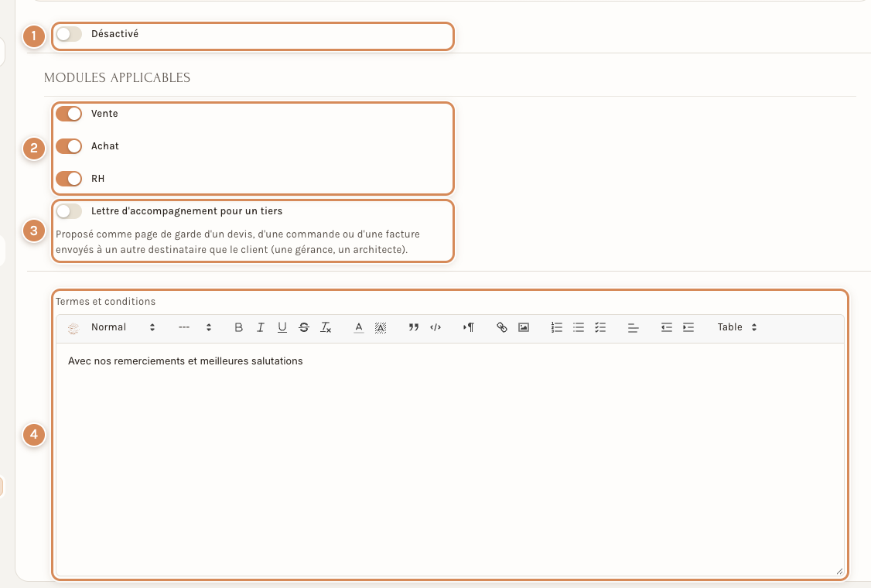Open the text color picker
Screen dimensions: 871x588
pos(359,327)
